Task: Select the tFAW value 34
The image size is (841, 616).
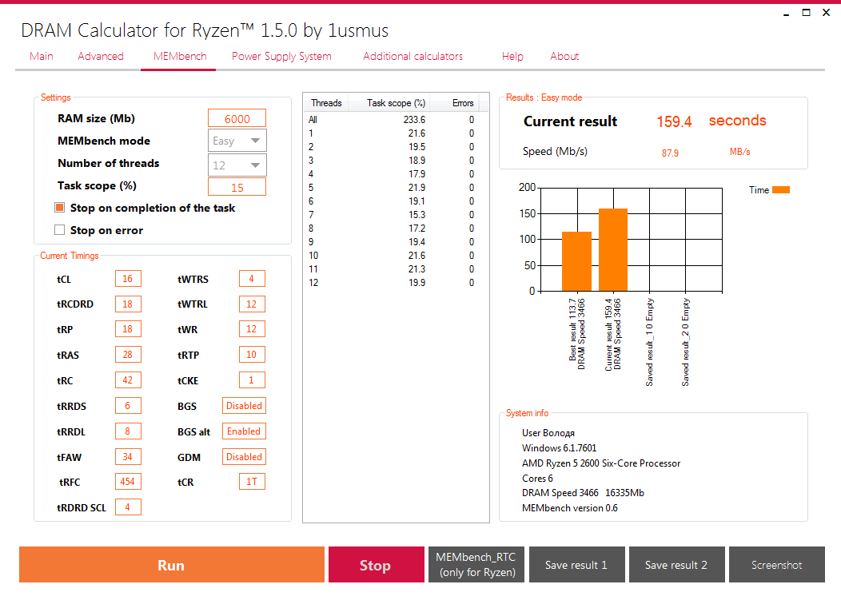Action: 128,457
